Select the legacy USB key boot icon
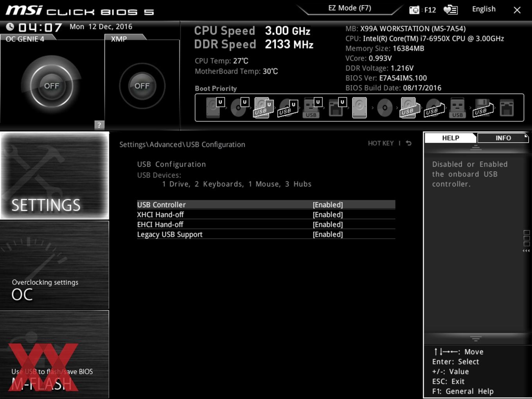532x399 pixels. 457,108
